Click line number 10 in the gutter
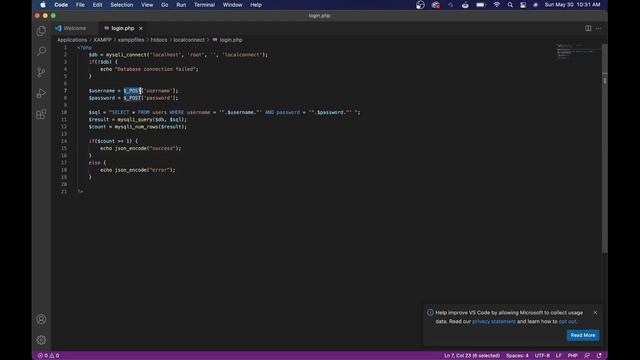Screen dimensions: 640x360 [64, 112]
